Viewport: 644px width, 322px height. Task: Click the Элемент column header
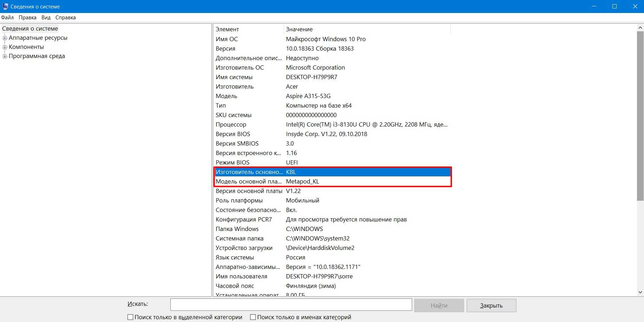tap(248, 29)
